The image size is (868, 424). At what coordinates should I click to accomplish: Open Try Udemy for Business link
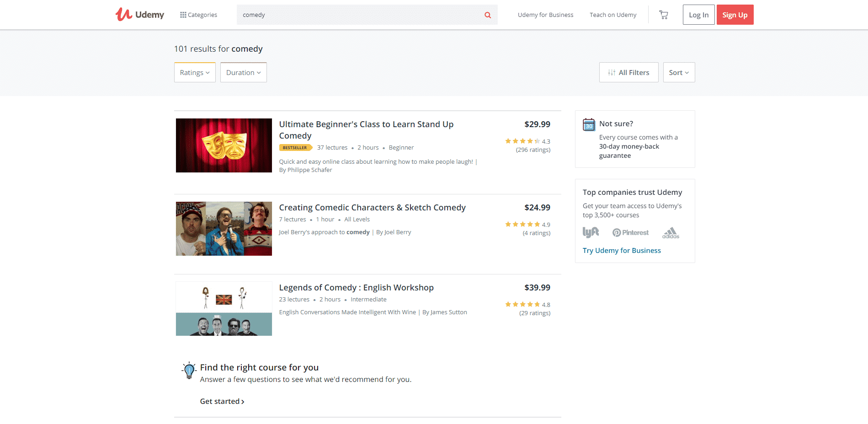tap(622, 251)
